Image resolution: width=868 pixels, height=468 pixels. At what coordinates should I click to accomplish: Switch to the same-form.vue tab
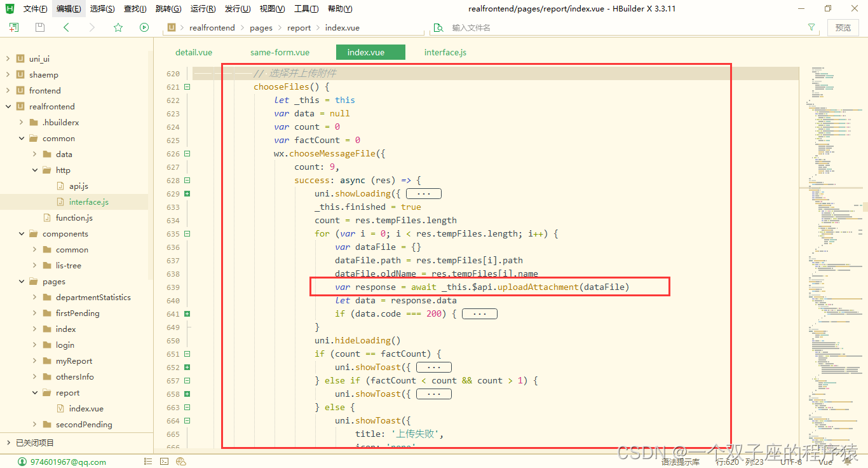tap(280, 52)
